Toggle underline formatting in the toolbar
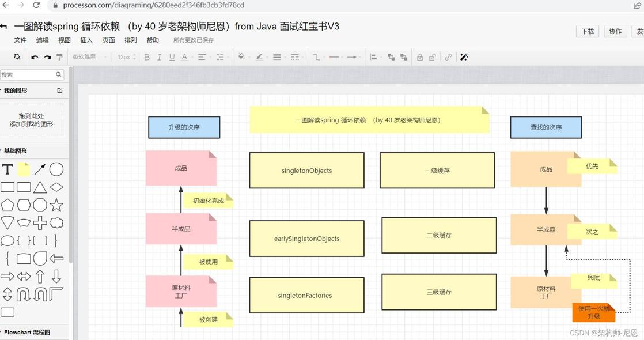The height and width of the screenshot is (340, 644). pyautogui.click(x=172, y=57)
